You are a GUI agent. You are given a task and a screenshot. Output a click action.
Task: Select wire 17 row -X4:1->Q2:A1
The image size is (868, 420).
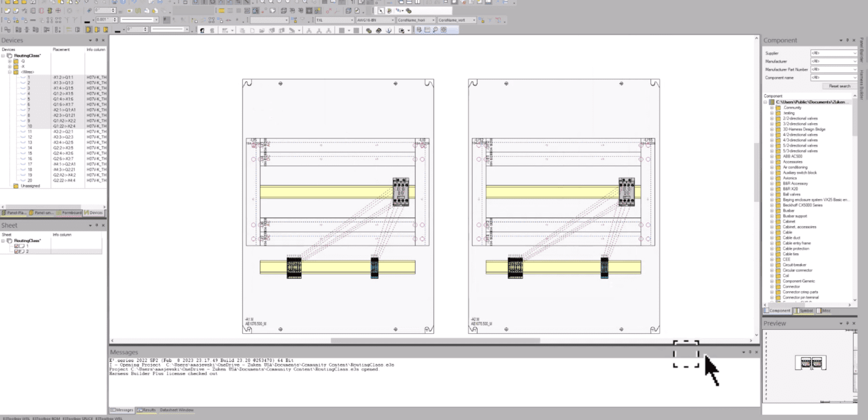(x=54, y=164)
